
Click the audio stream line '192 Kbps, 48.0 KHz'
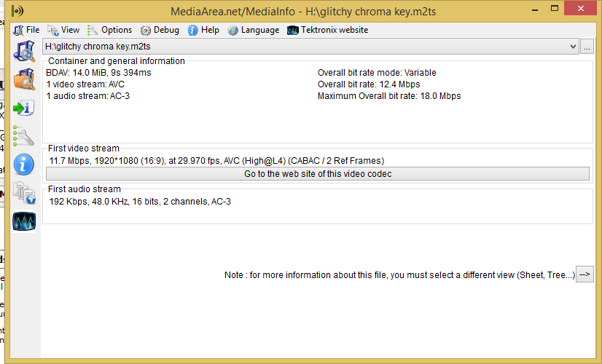pyautogui.click(x=140, y=202)
